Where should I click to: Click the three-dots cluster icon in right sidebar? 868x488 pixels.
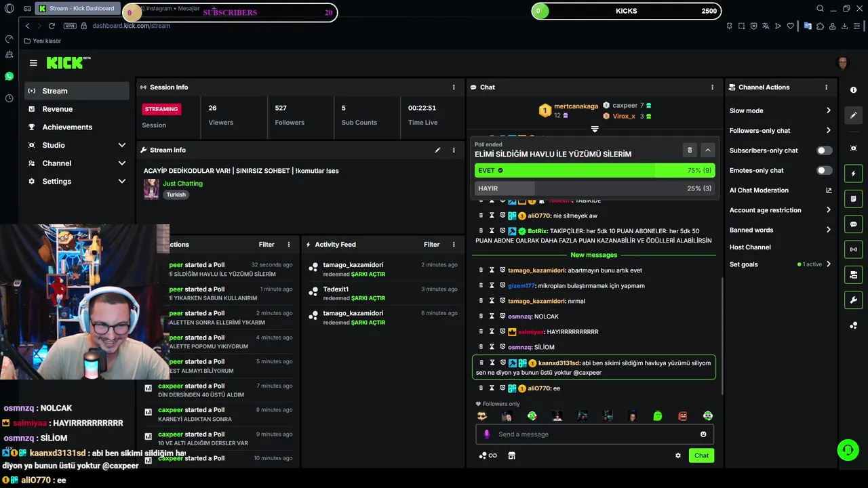click(x=853, y=325)
